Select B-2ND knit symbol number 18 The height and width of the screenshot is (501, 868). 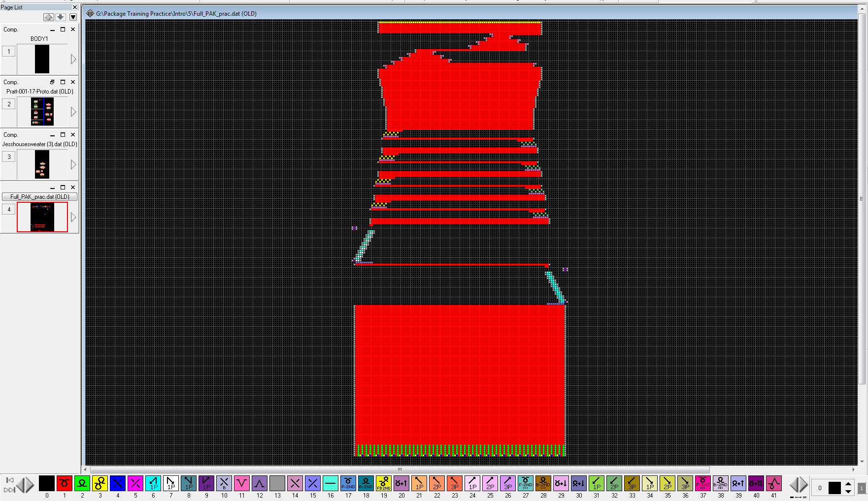pos(366,484)
